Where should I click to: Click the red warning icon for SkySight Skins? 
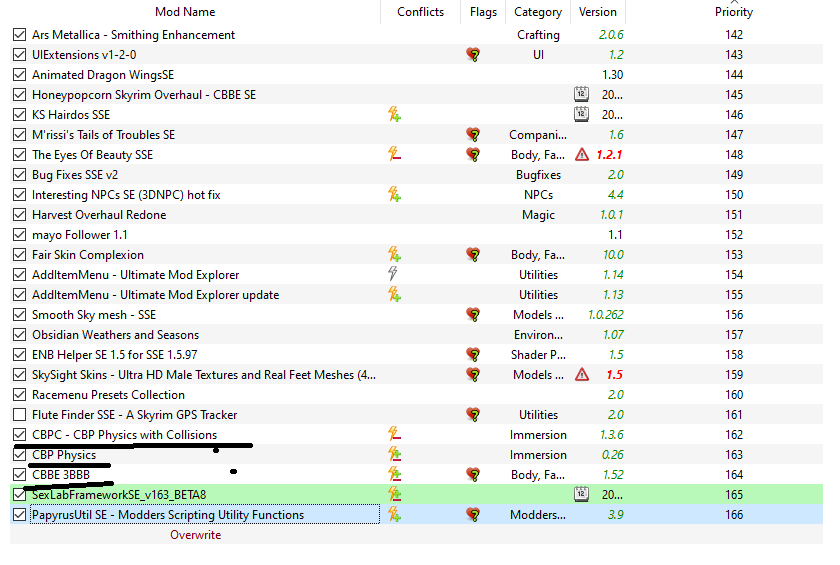tap(582, 374)
